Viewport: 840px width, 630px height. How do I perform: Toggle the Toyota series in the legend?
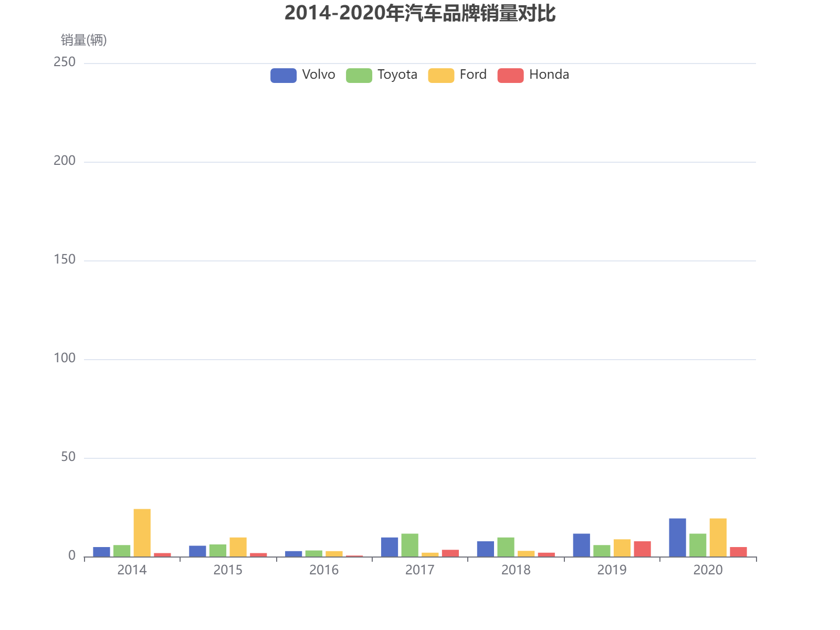382,75
